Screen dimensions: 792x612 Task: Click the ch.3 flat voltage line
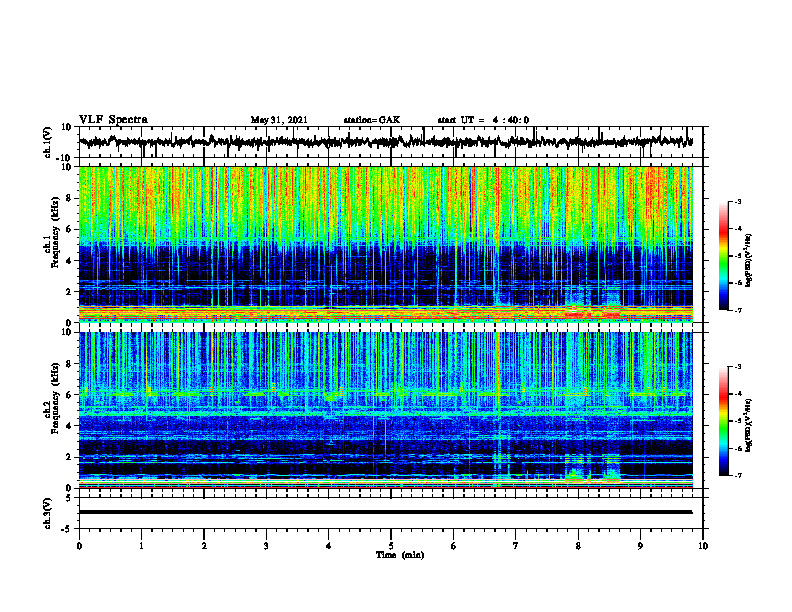click(x=386, y=512)
